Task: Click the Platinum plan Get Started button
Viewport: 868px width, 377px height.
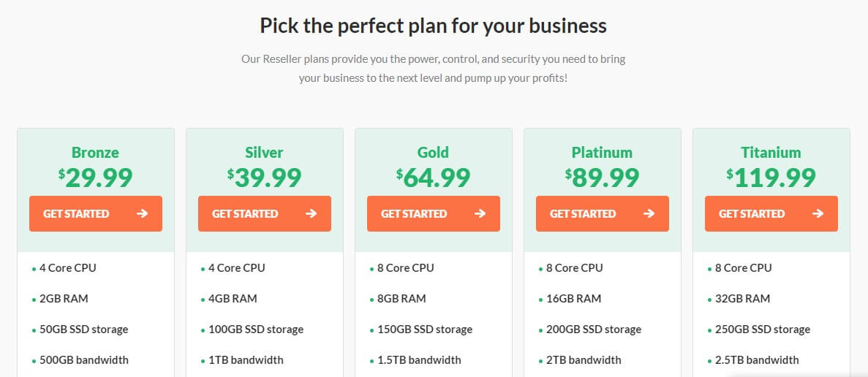Action: [603, 213]
